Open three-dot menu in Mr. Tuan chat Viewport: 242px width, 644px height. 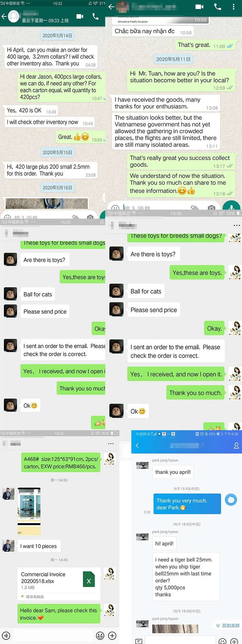(234, 7)
